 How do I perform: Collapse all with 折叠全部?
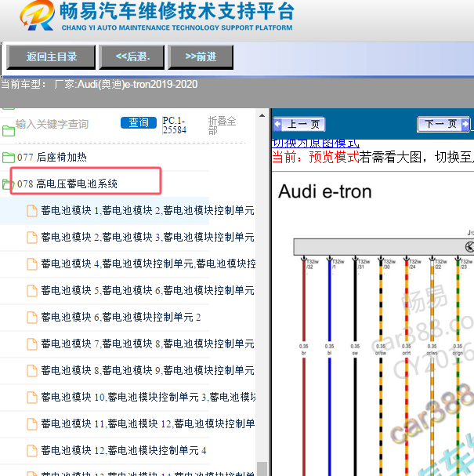[222, 125]
